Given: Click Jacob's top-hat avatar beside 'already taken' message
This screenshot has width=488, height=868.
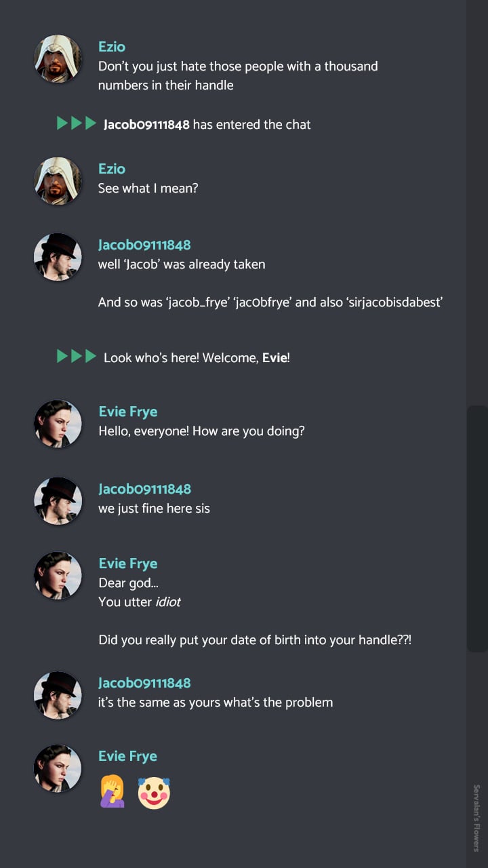Looking at the screenshot, I should click(x=58, y=257).
